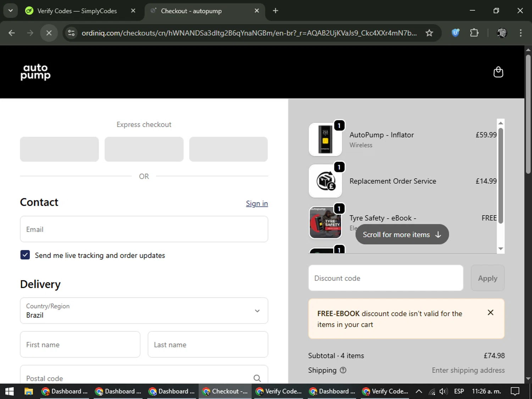Click the Apply discount button
The width and height of the screenshot is (532, 399).
pos(488,278)
